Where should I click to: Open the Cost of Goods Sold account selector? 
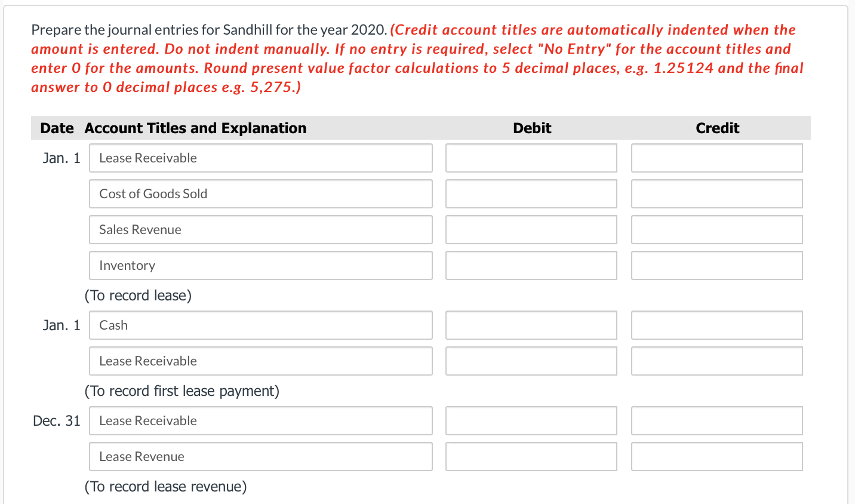260,193
